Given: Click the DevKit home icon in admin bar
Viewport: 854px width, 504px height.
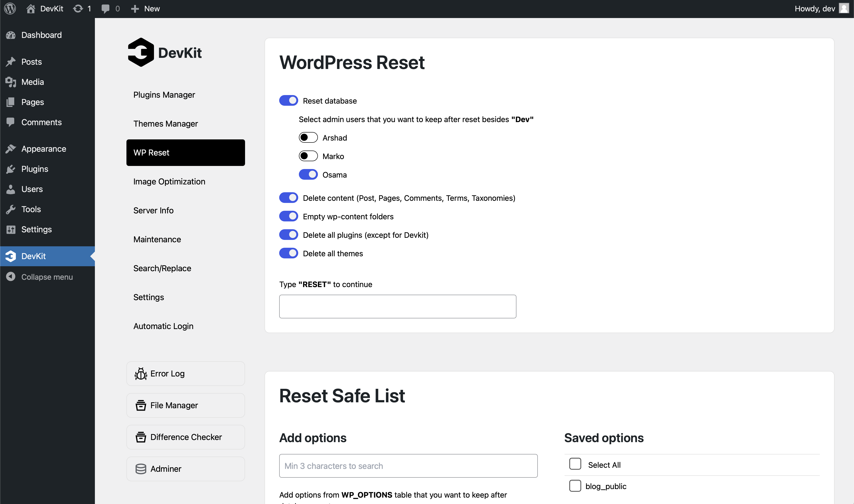Looking at the screenshot, I should 31,9.
